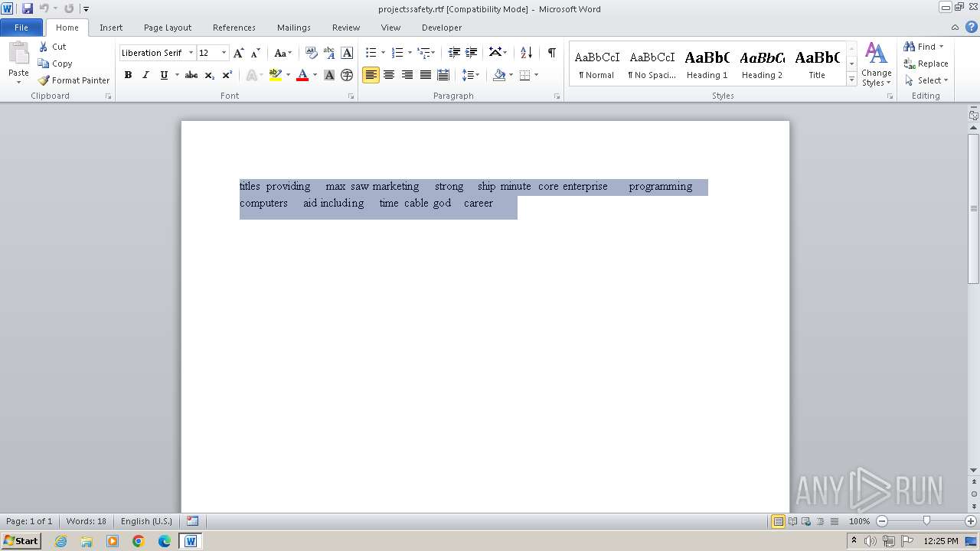This screenshot has height=551, width=980.
Task: Switch to the Developer tab
Action: [442, 28]
